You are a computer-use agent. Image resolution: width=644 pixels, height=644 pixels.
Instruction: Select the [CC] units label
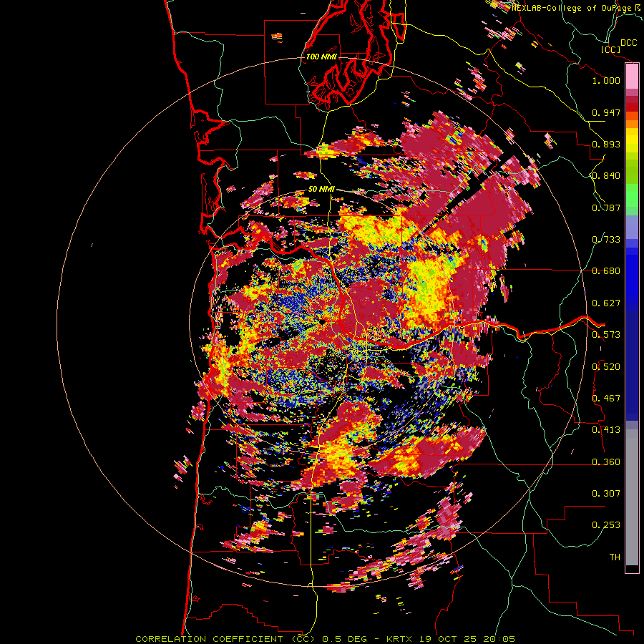[x=611, y=49]
